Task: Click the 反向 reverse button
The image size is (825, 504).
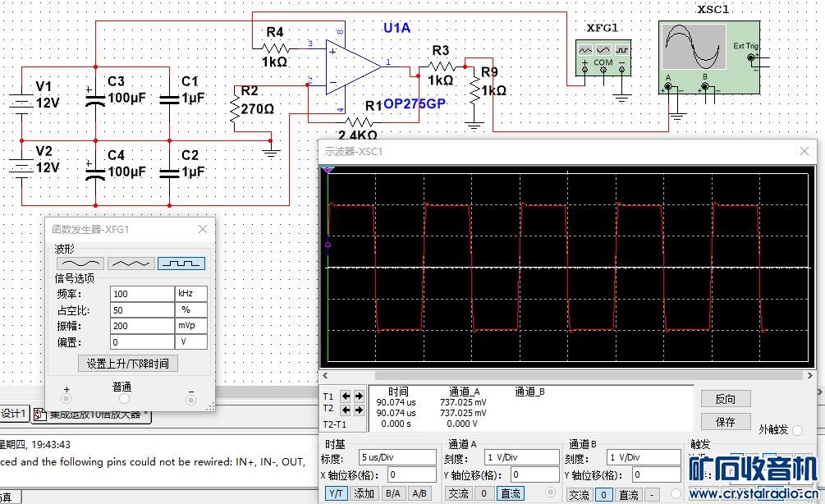Action: (726, 399)
